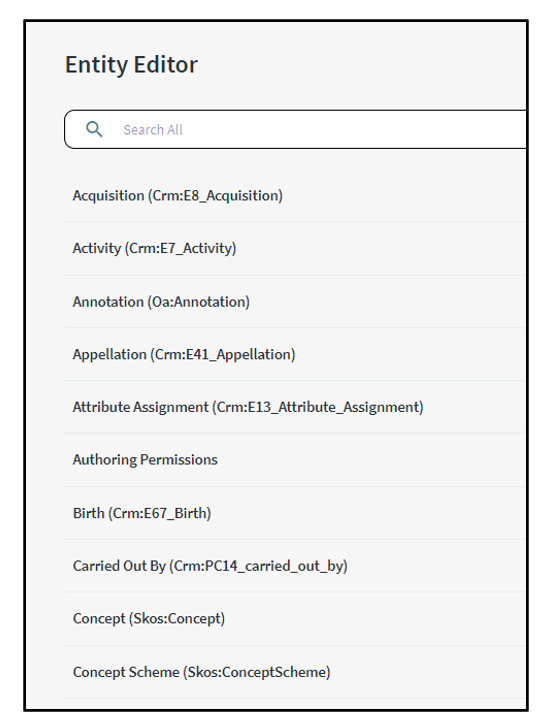Image resolution: width=557 pixels, height=724 pixels.
Task: Select Carried Out By (Crm:PC14_carried_out_by)
Action: pos(296,566)
